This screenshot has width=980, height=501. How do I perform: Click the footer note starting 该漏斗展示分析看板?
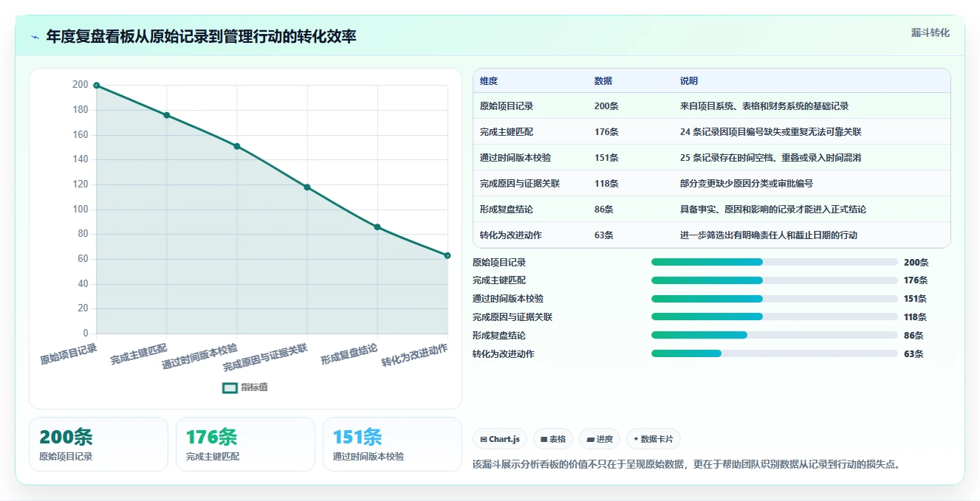[x=687, y=464]
